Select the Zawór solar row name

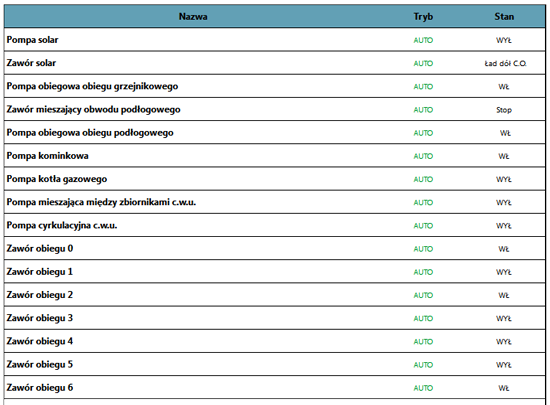coord(31,63)
